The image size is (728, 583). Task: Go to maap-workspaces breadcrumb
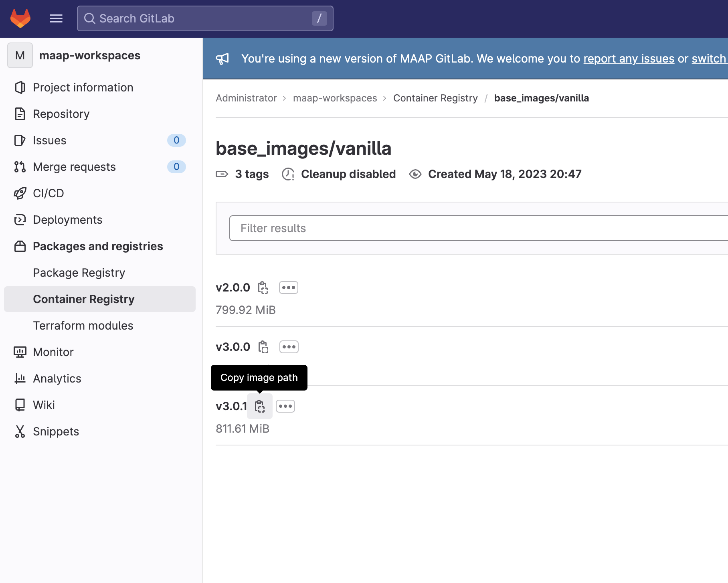(335, 98)
